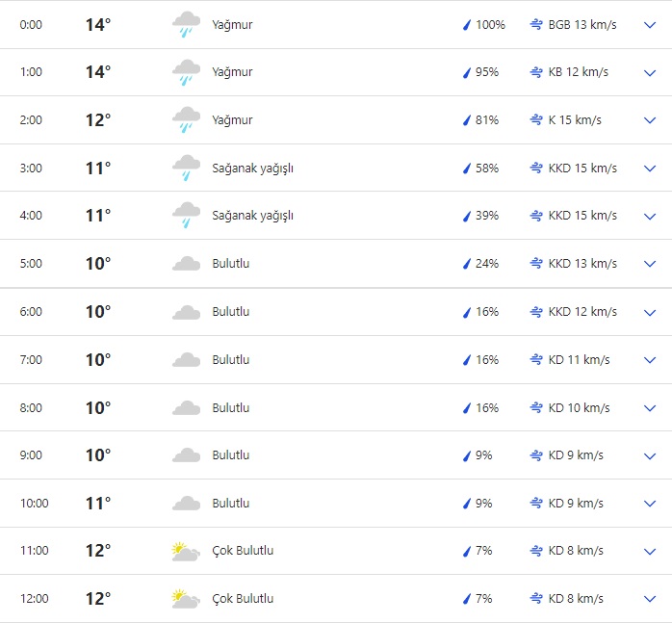
Task: Click the cloudy icon at 8:00
Action: 185,407
